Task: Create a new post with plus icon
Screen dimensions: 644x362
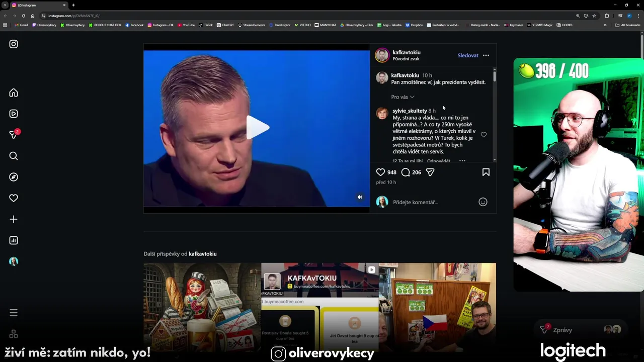Action: point(14,219)
